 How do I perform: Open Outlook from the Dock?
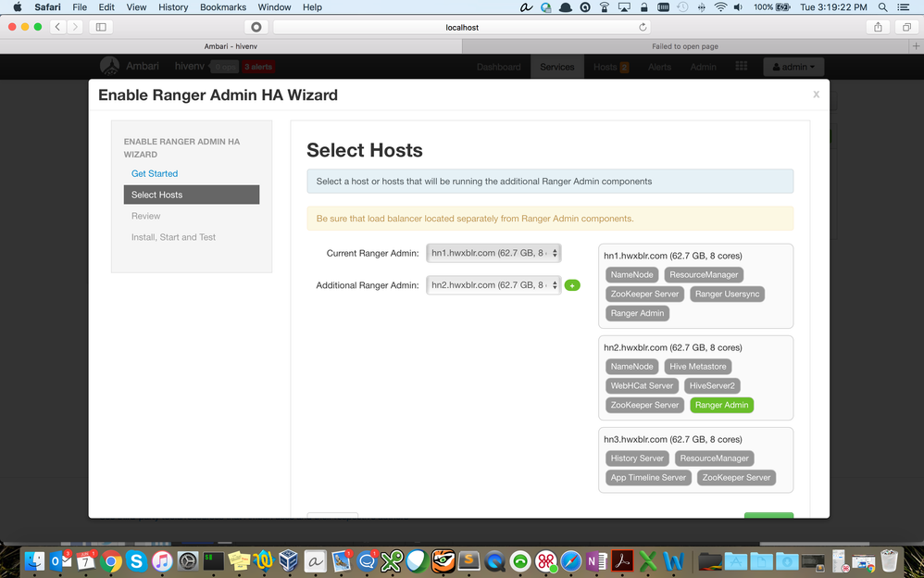click(61, 561)
